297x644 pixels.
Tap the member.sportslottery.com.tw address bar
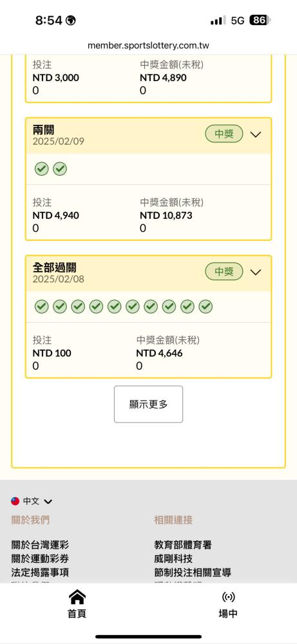tap(148, 46)
